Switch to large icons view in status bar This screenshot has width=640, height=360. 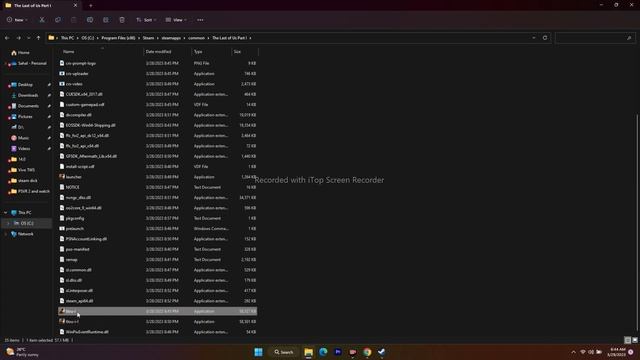point(635,340)
